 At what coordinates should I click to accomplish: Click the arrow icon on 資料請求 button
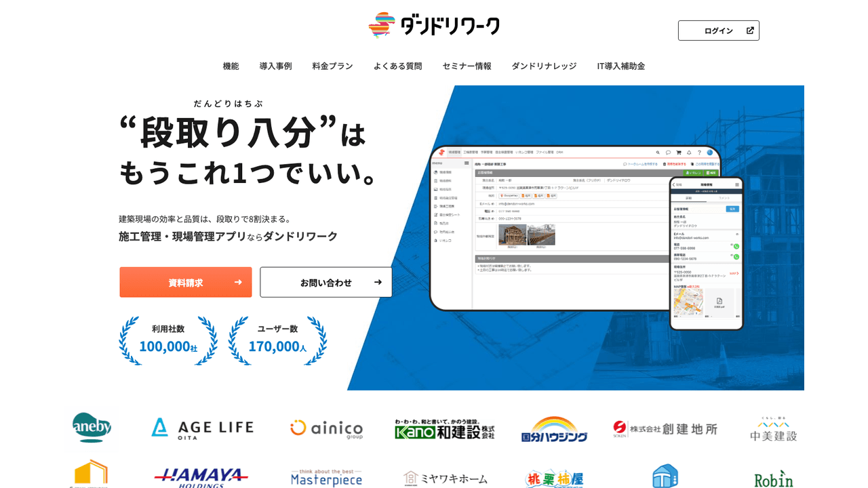click(x=238, y=282)
